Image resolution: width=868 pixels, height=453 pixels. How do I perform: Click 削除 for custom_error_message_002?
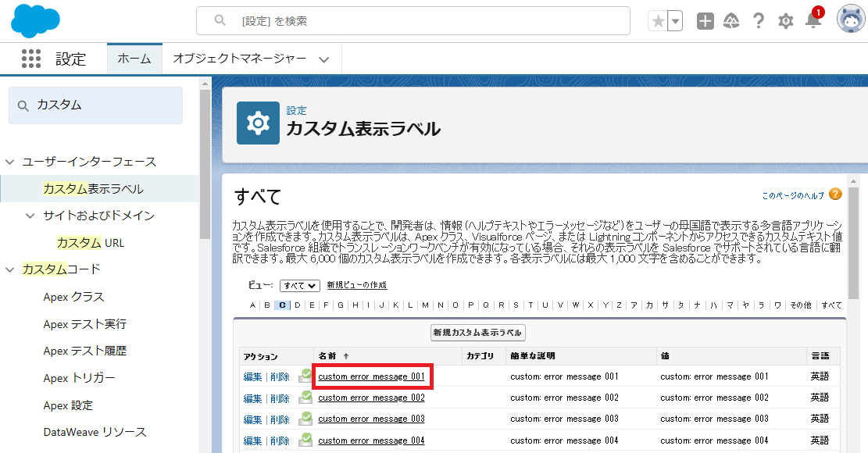(280, 398)
